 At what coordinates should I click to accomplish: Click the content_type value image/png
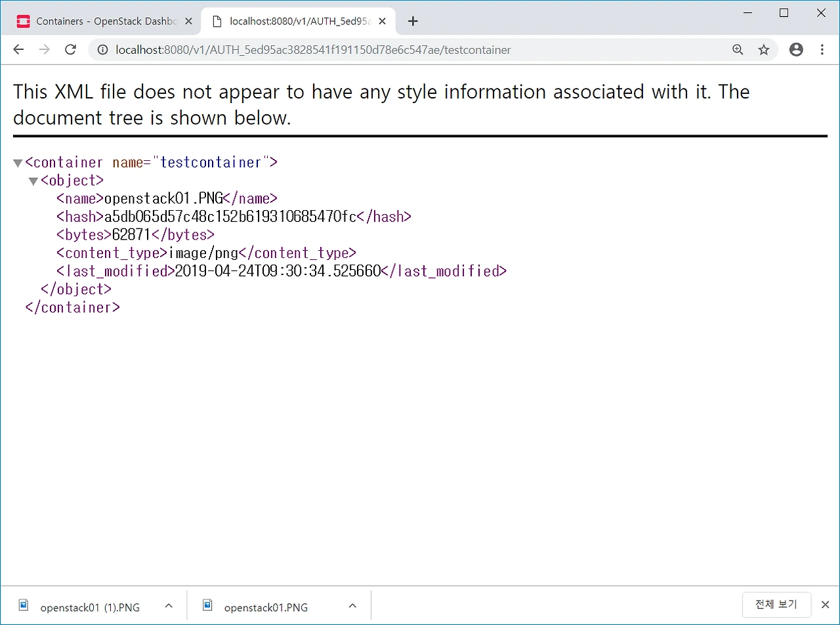point(203,253)
